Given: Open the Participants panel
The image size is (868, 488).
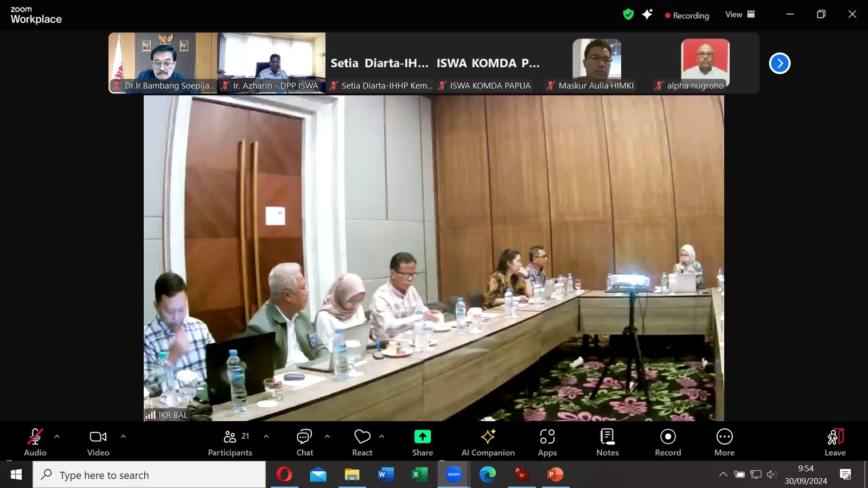Looking at the screenshot, I should point(230,442).
